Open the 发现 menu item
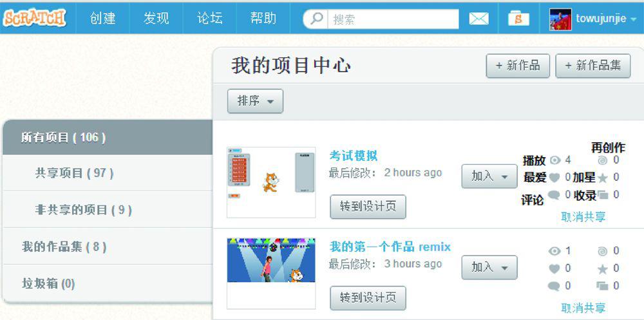 pyautogui.click(x=156, y=19)
